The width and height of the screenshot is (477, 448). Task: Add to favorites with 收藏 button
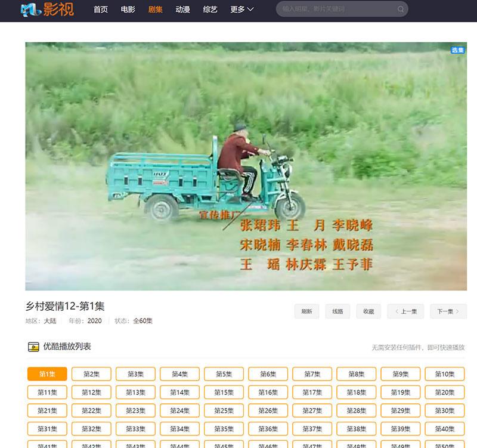click(368, 311)
